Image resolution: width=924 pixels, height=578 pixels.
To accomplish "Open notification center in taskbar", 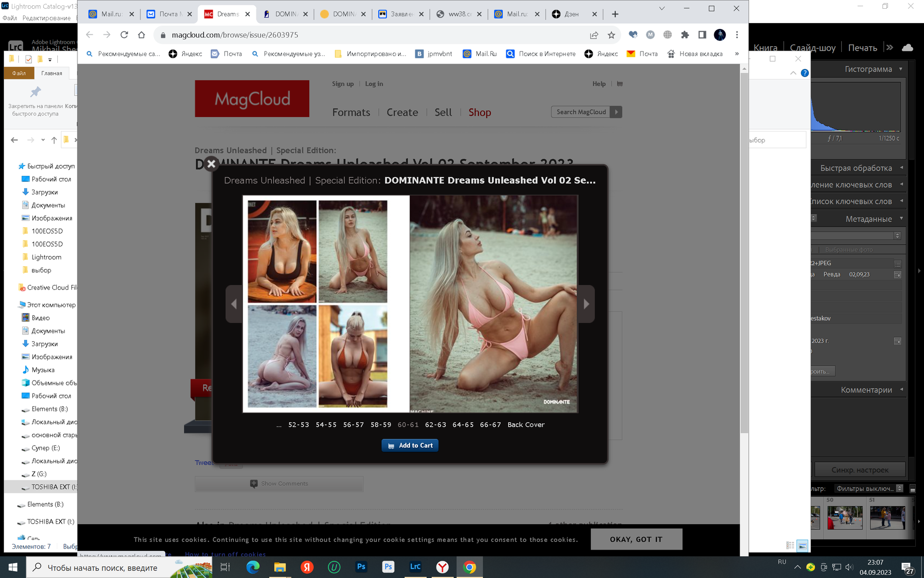I will coord(907,568).
